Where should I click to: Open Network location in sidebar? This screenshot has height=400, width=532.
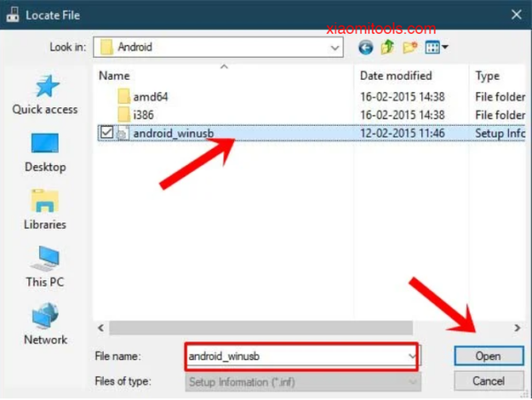tap(44, 325)
